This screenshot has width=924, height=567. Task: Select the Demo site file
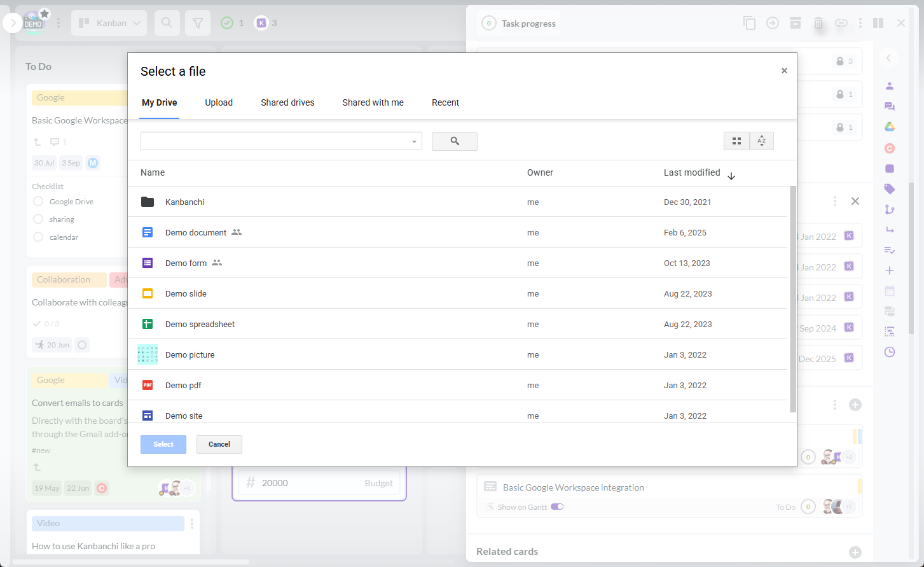[458, 412]
